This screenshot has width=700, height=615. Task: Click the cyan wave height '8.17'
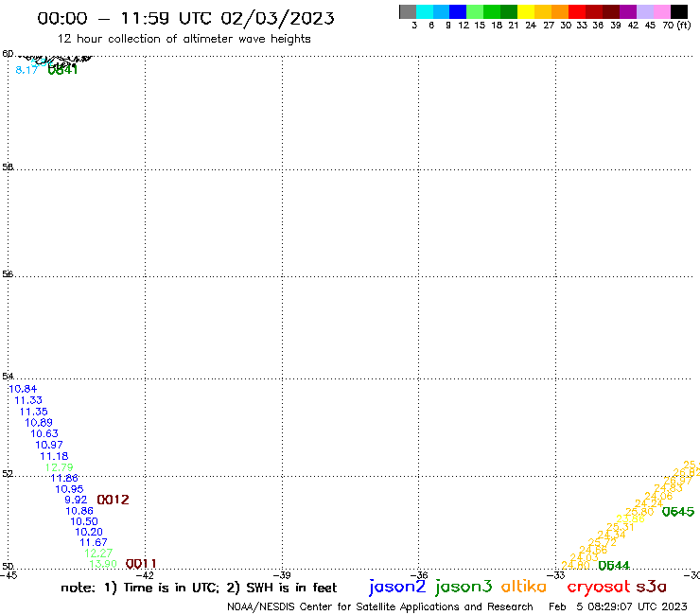(x=26, y=70)
